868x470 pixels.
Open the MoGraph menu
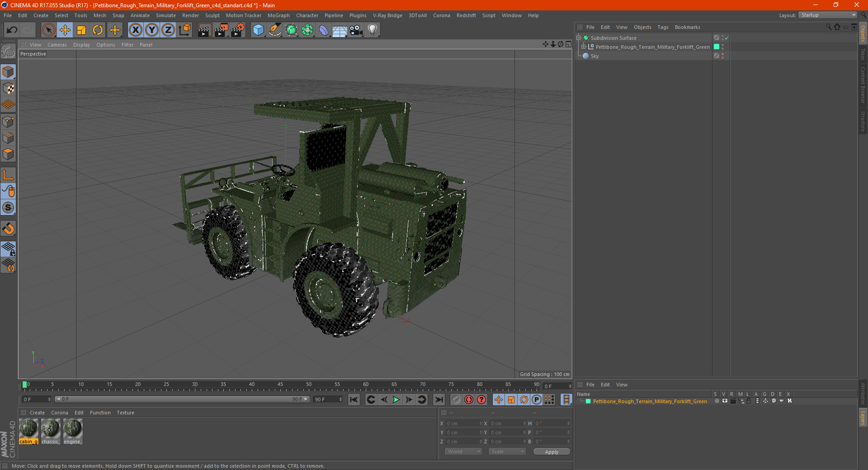pos(278,15)
